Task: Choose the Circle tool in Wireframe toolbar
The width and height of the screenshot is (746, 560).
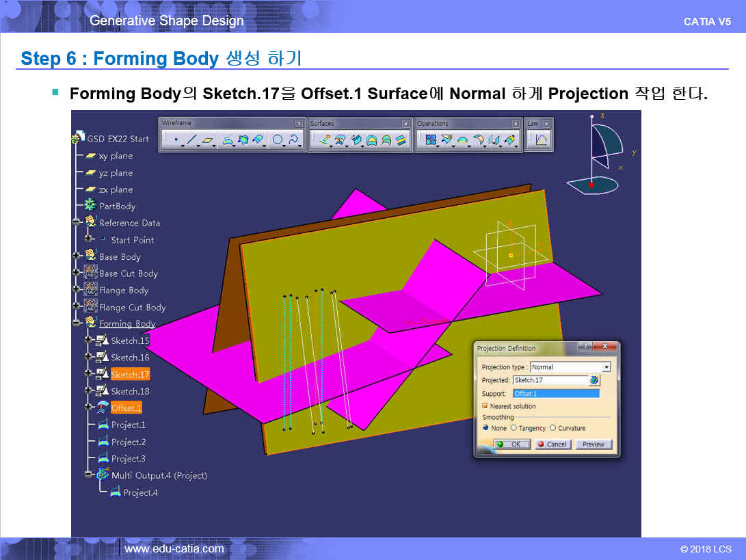Action: (x=278, y=140)
